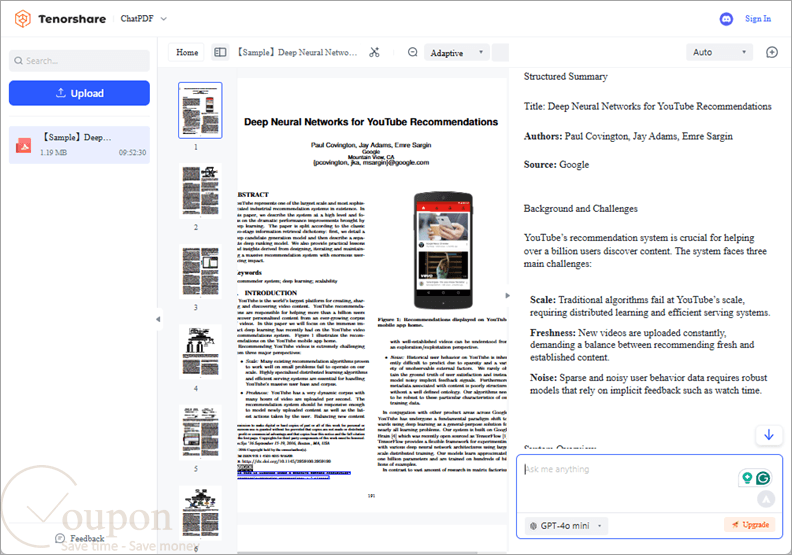Start a new chat with plus icon
This screenshot has height=555, width=792.
coord(772,52)
